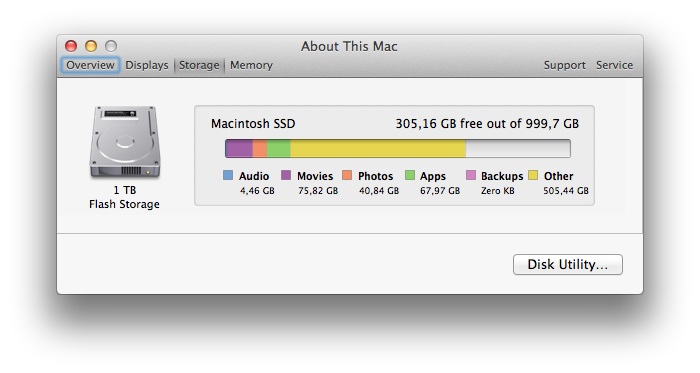This screenshot has height=373, width=700.
Task: Click the yellow Other segment of storage bar
Action: pos(378,149)
